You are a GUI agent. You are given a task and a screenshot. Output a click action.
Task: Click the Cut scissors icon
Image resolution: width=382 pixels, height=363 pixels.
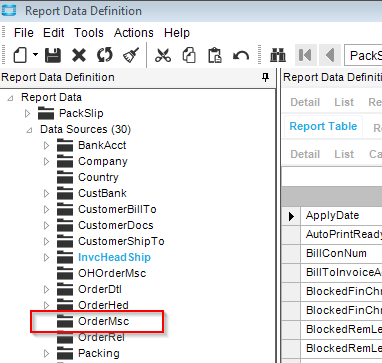click(x=163, y=55)
